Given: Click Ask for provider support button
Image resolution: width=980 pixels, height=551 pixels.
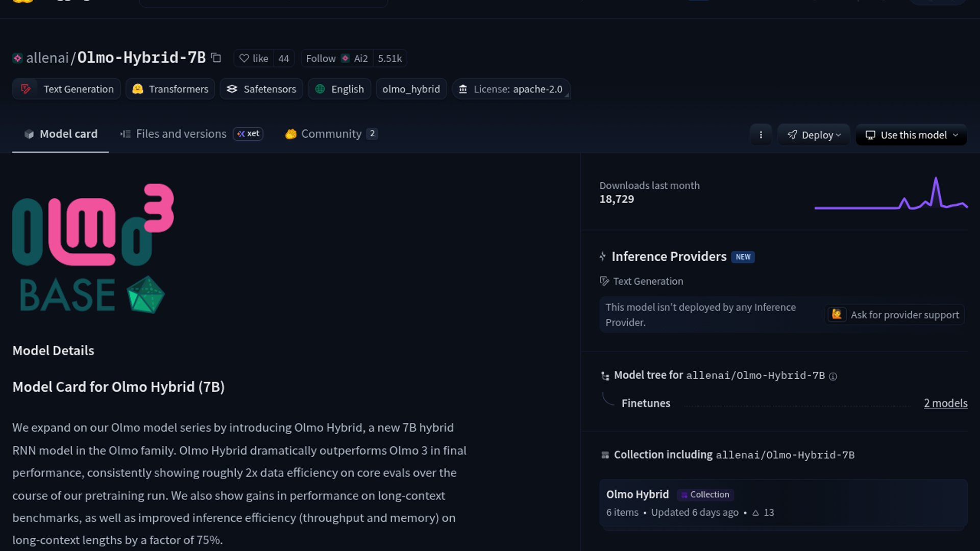Looking at the screenshot, I should click(895, 315).
